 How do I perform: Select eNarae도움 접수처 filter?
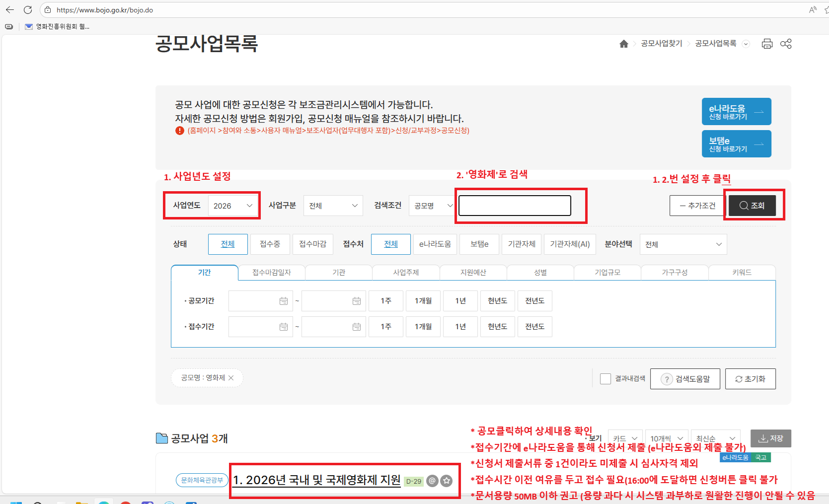click(435, 244)
